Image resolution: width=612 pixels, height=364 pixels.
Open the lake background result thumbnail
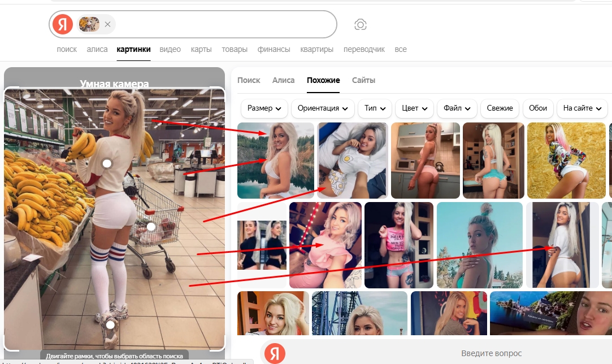[x=276, y=161]
